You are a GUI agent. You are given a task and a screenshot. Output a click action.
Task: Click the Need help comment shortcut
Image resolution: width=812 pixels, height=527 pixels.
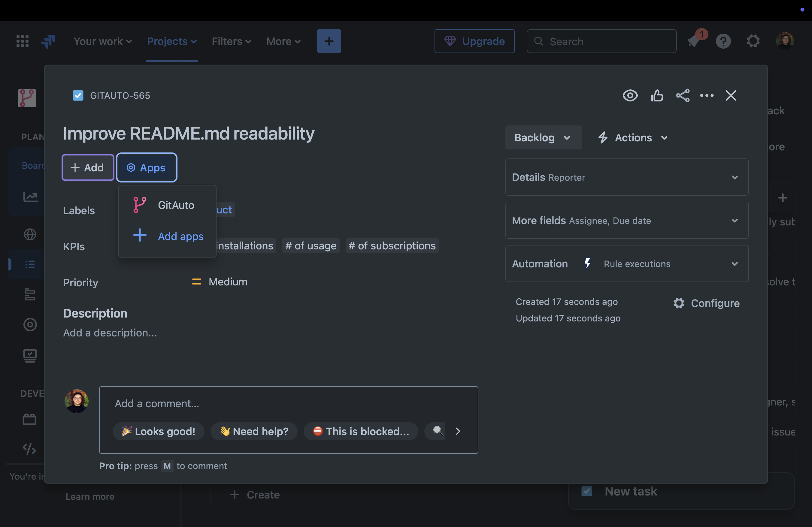point(254,431)
